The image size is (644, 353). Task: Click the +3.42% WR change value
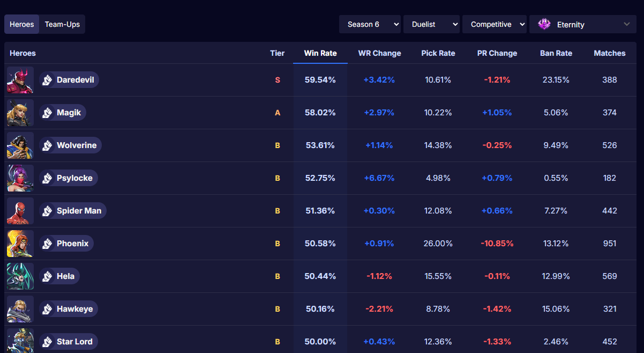379,80
